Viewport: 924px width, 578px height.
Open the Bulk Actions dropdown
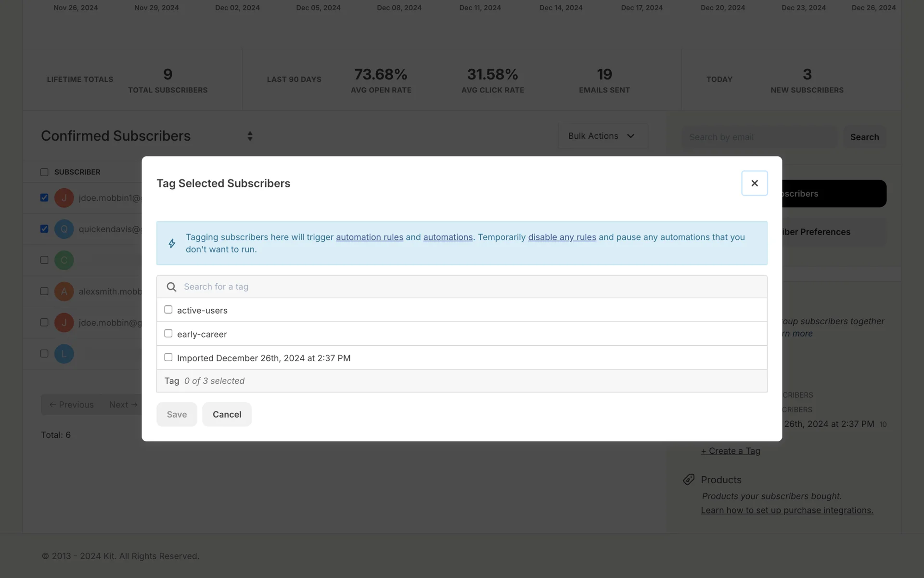click(x=603, y=136)
